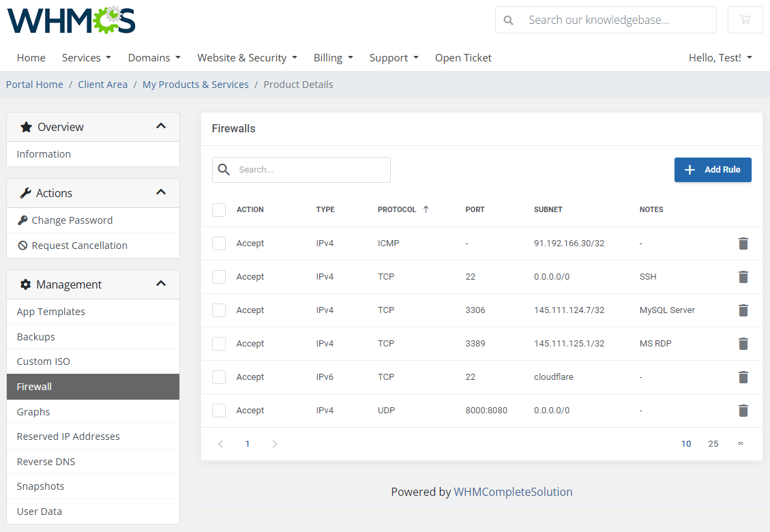Click subnet 145.111.124.7/32 cell
The height and width of the screenshot is (532, 770).
(569, 310)
